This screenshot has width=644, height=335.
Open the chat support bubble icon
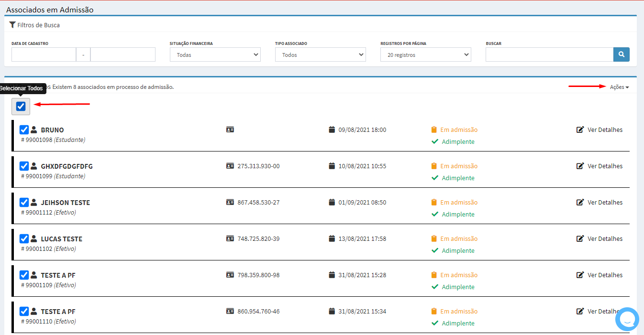627,320
